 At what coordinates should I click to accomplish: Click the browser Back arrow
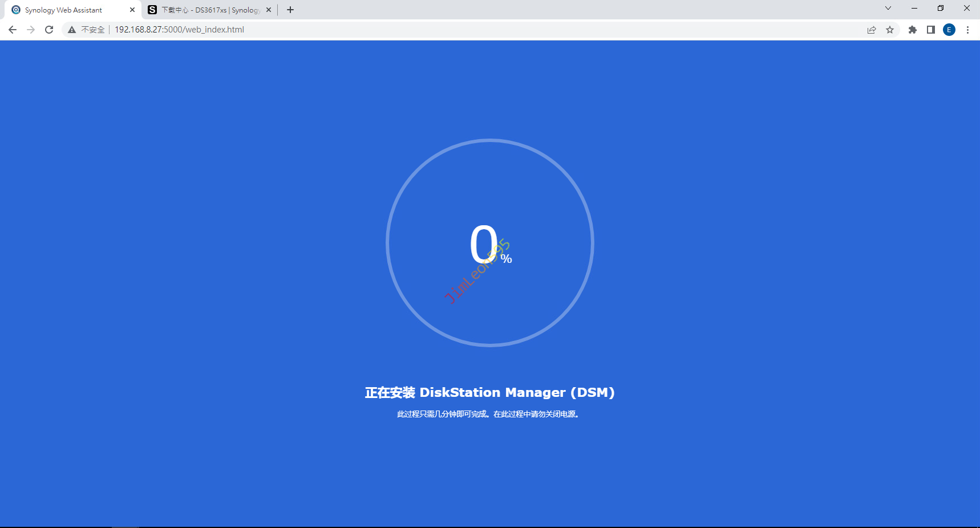tap(13, 30)
